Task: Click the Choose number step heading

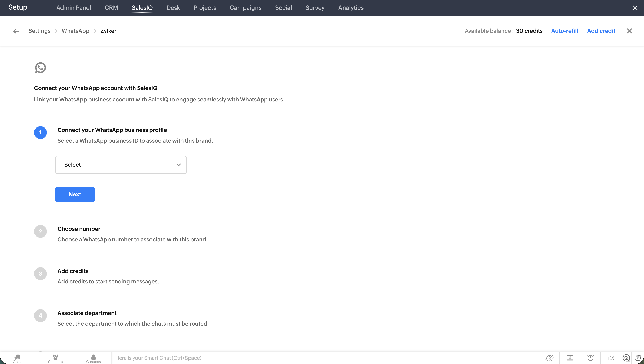Action: click(79, 229)
